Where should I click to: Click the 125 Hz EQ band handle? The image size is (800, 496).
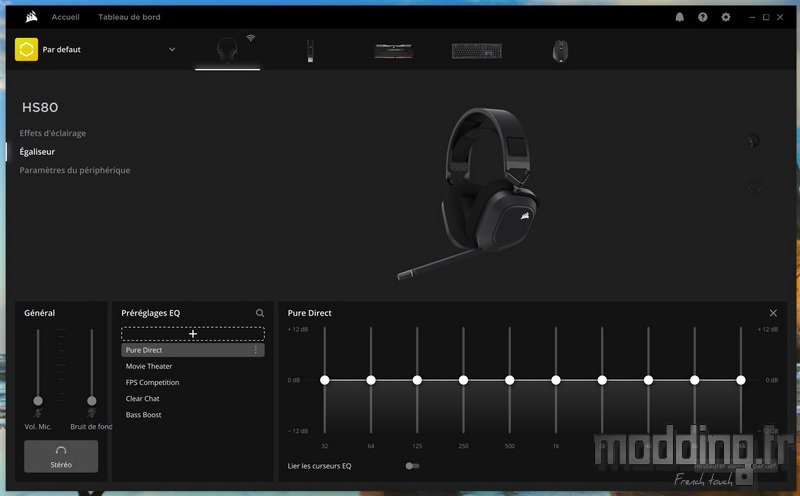[x=417, y=380]
